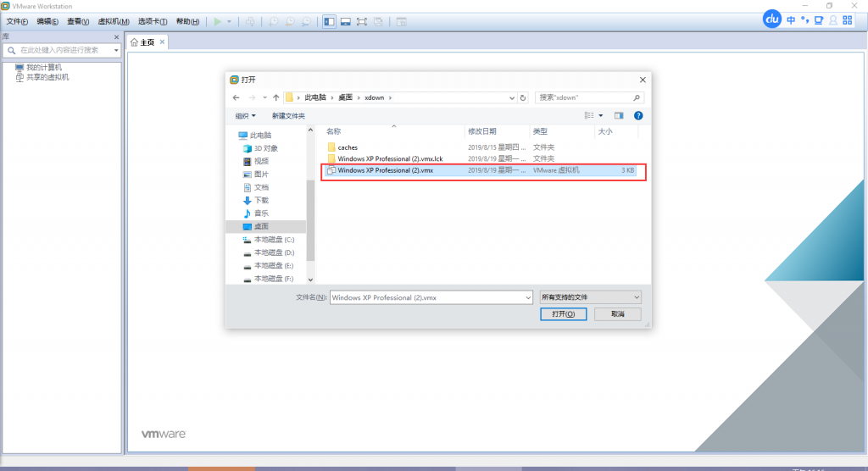Close the 库 library panel

116,37
